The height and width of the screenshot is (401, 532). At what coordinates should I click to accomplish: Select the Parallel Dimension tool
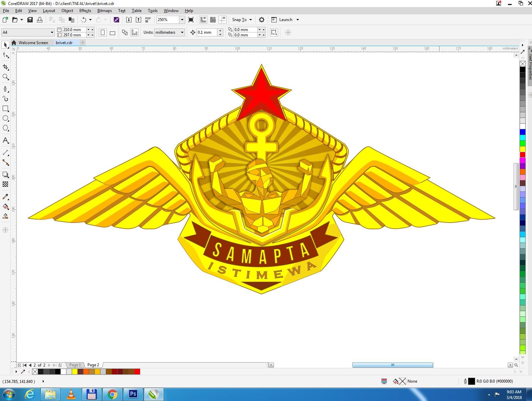(5, 153)
